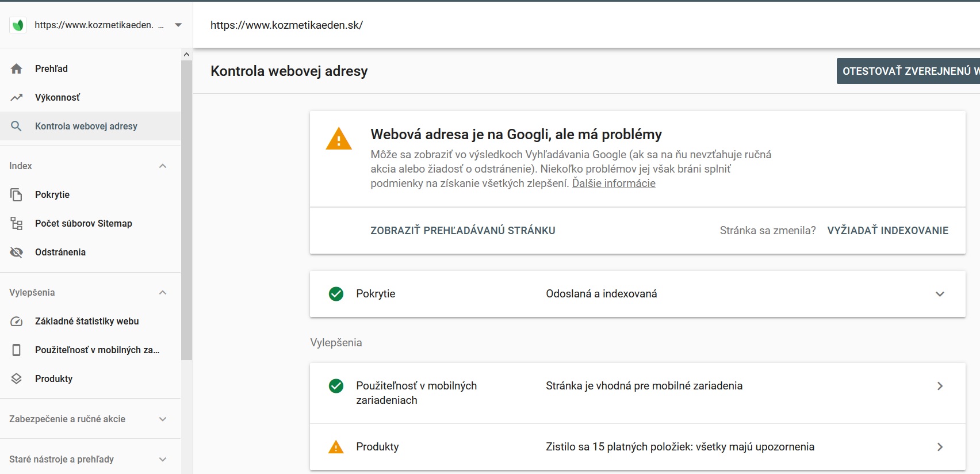The image size is (980, 474).
Task: Click the mobile phone icon in sidebar
Action: (17, 350)
